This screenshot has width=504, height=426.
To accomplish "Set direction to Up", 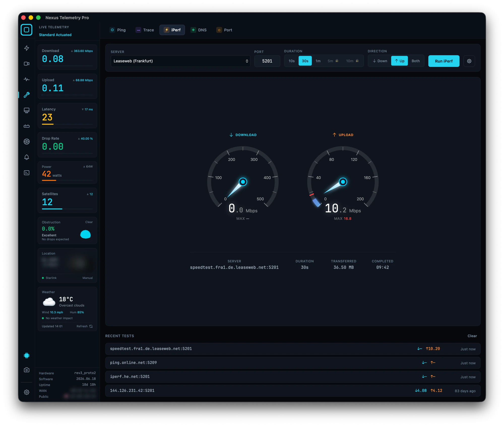I will (x=399, y=61).
